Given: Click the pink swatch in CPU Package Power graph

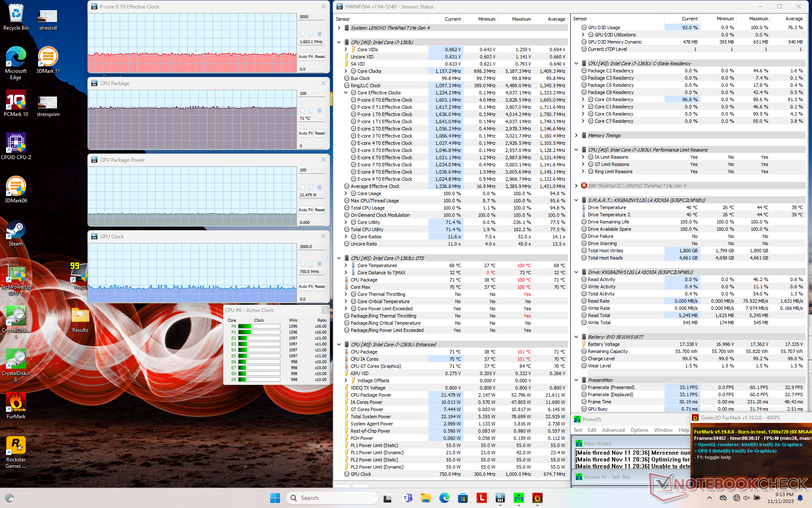Looking at the screenshot, I should pos(302,187).
